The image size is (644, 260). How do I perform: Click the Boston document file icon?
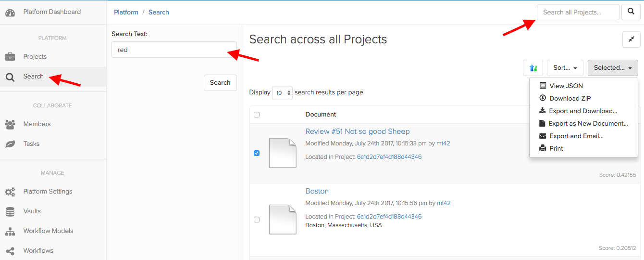point(283,220)
